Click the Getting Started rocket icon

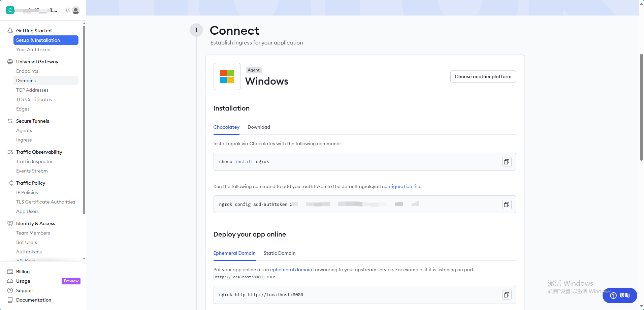10,31
